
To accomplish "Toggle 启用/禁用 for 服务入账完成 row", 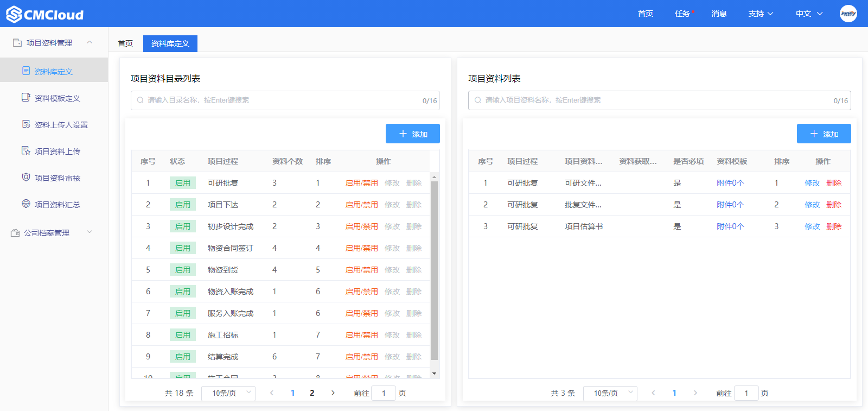I will [x=362, y=313].
